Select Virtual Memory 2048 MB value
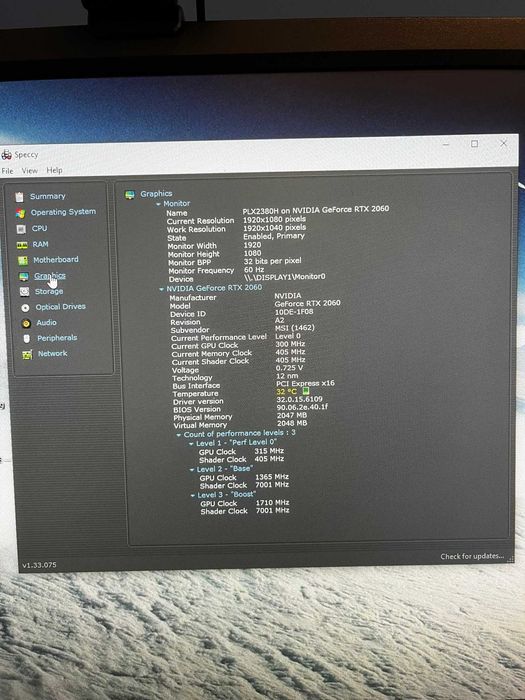 [292, 423]
